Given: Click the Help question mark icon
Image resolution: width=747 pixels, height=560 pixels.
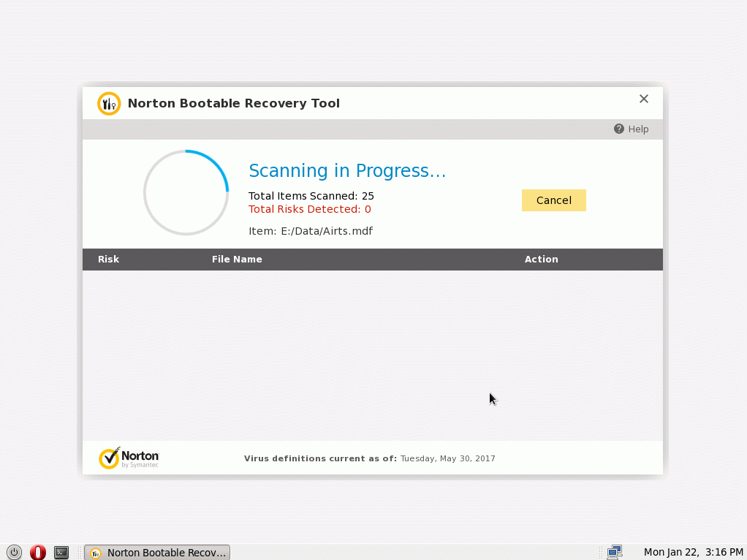Looking at the screenshot, I should [618, 129].
